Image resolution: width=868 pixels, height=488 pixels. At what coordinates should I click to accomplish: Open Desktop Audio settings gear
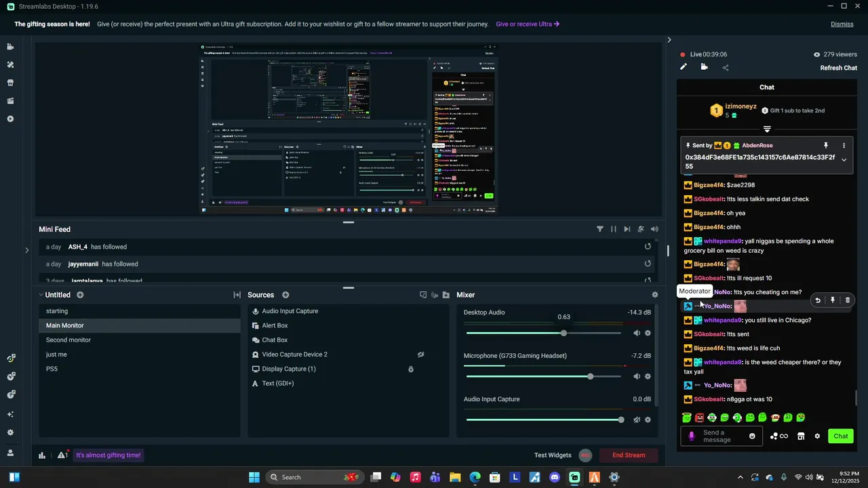(x=648, y=333)
